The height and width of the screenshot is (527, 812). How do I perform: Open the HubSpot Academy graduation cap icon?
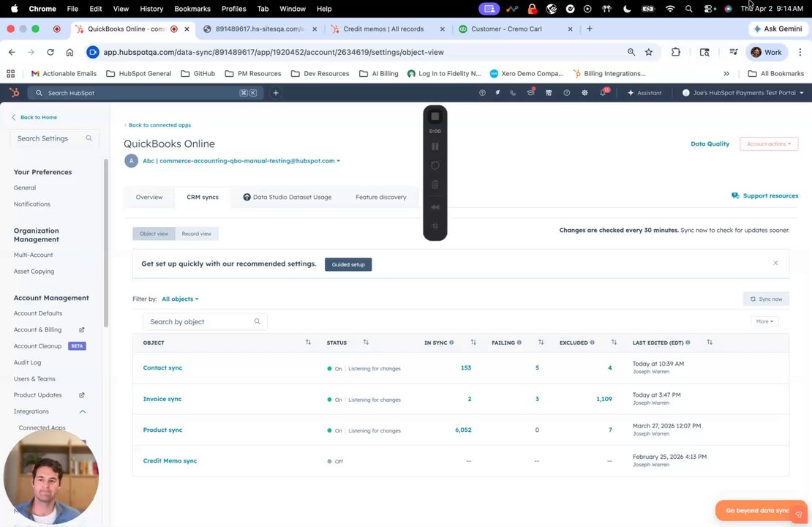point(531,93)
